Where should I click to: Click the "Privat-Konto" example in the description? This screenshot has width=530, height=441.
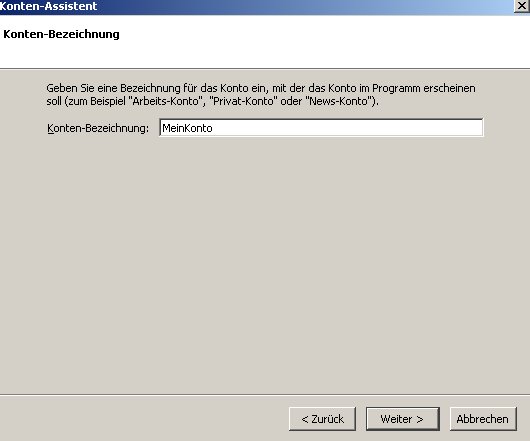[243, 101]
